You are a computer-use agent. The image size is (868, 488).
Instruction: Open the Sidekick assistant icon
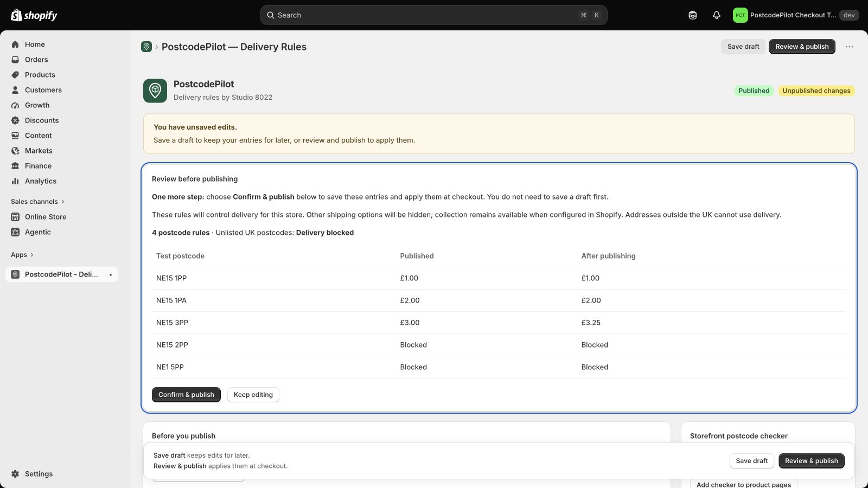(693, 15)
